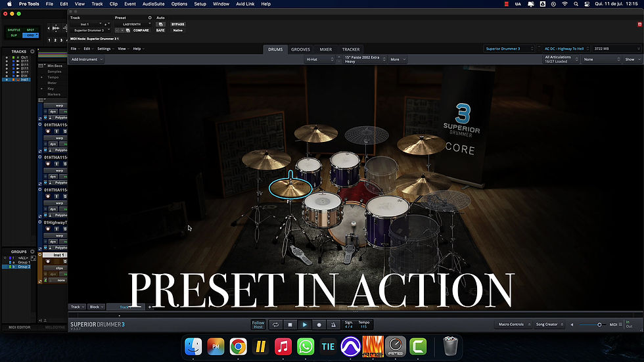Select the highlighted hi-hat cymbal on the kit
The width and height of the screenshot is (644, 362).
[x=290, y=188]
